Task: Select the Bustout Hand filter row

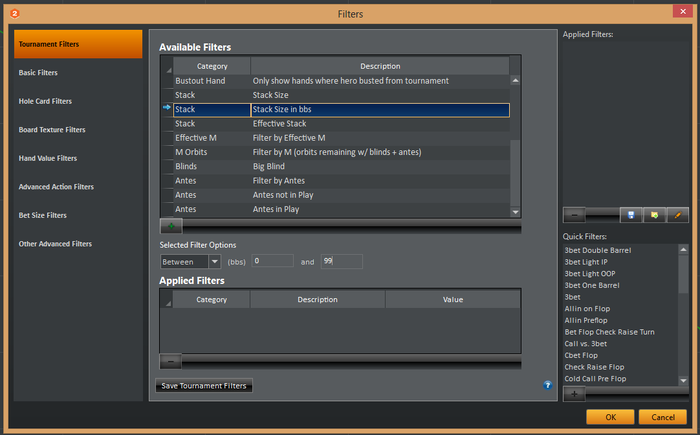Action: click(342, 81)
